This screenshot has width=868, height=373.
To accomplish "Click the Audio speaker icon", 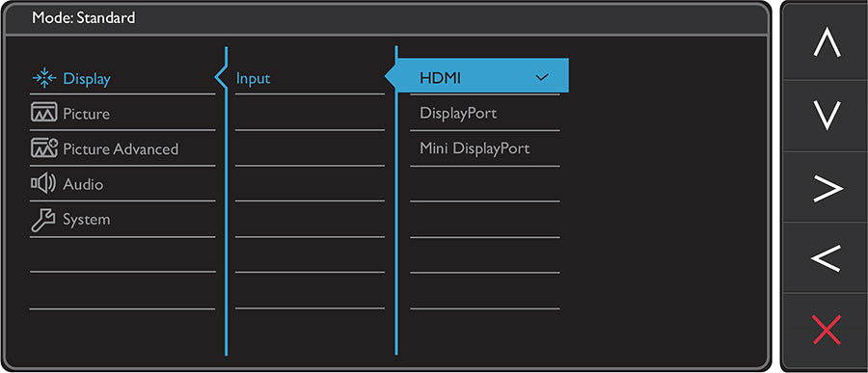I will (43, 184).
